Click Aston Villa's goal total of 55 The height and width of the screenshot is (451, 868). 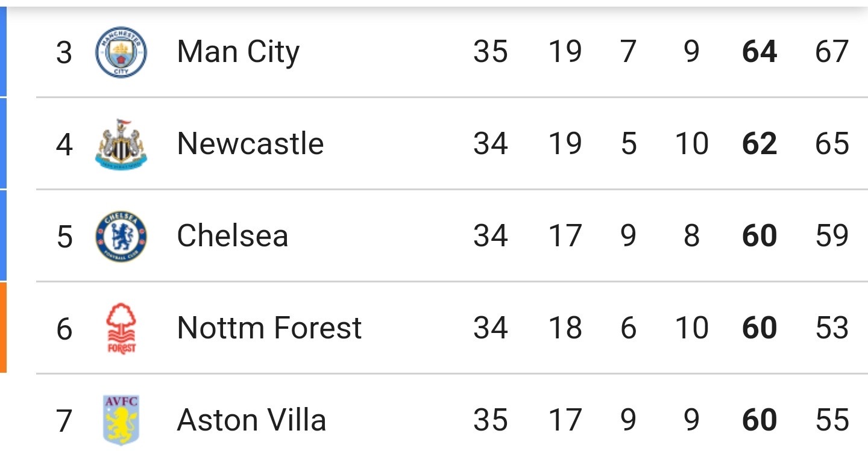[832, 420]
